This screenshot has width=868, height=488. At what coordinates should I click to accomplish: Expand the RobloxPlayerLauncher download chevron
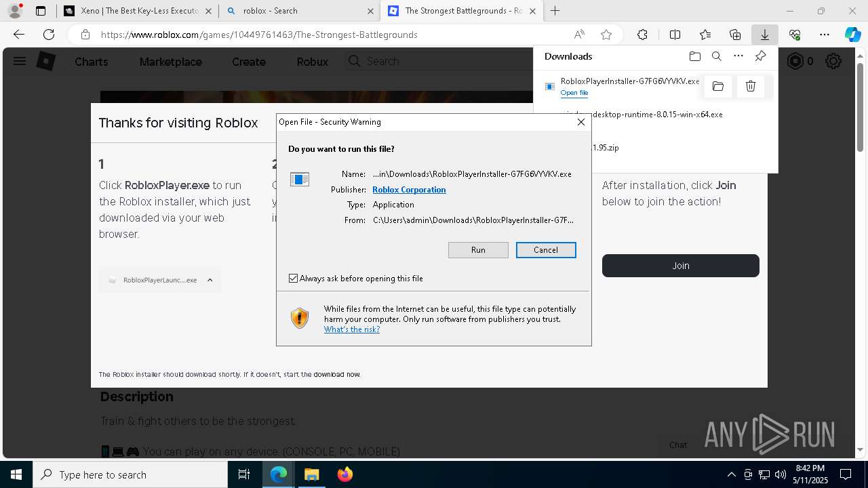210,280
